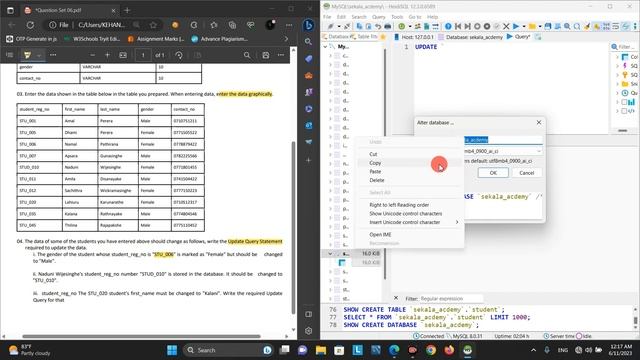Screen dimensions: 640x360
Task: Click favorites star in Edge address bar
Action: click(x=153, y=25)
